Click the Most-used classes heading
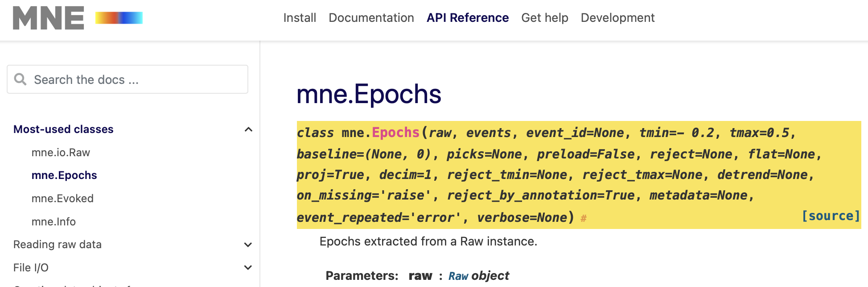 [x=63, y=129]
